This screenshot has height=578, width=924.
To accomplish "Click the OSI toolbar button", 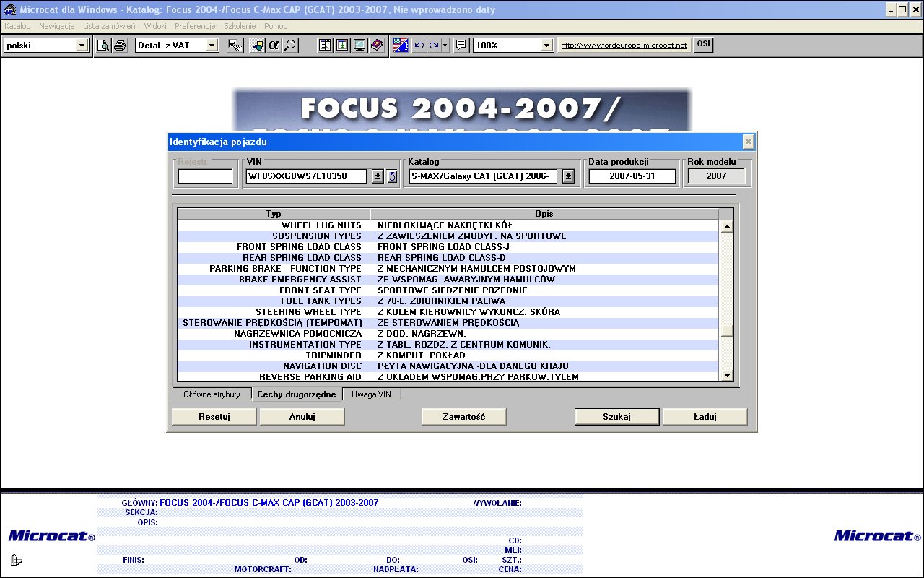I will [x=703, y=44].
